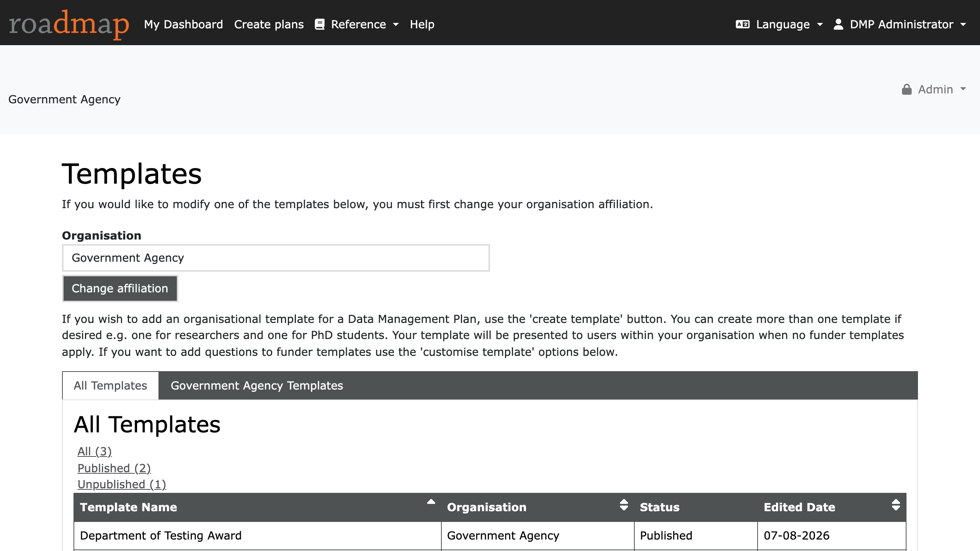Click Government Agency table cell
The image size is (980, 551).
[x=537, y=536]
